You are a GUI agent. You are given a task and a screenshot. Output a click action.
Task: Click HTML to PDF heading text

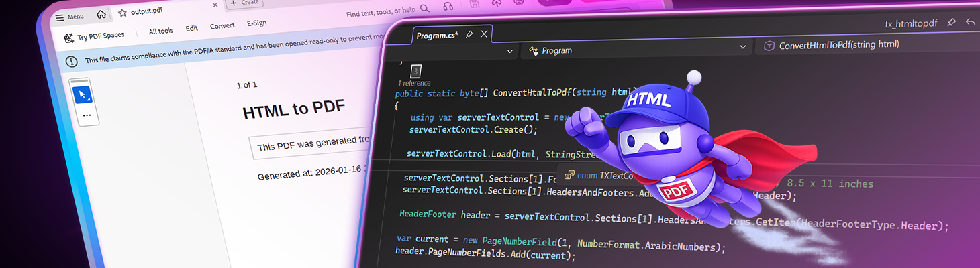tap(293, 110)
